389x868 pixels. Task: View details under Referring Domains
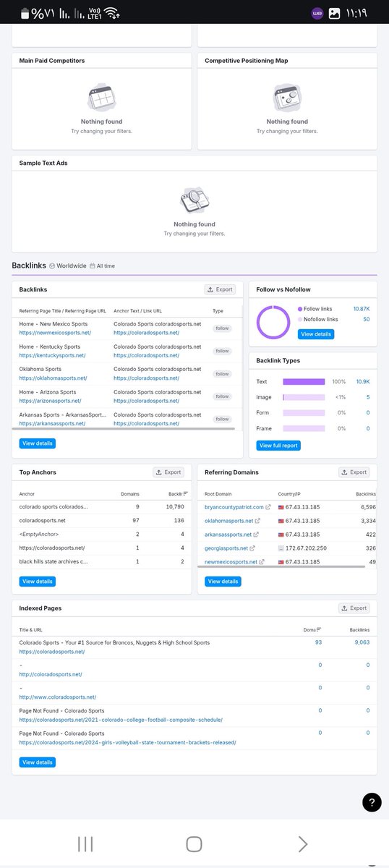pos(223,582)
